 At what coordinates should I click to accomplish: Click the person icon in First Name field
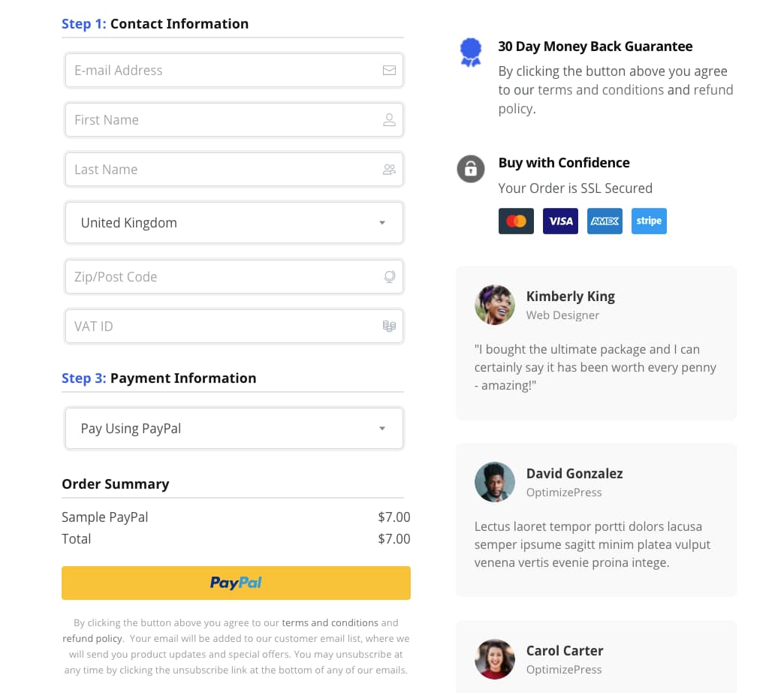click(x=389, y=120)
